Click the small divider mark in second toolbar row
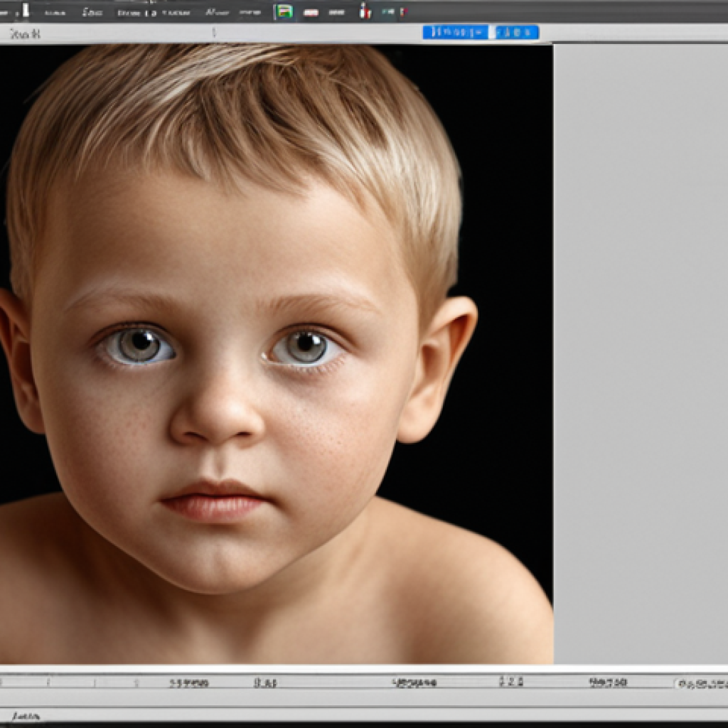 213,33
